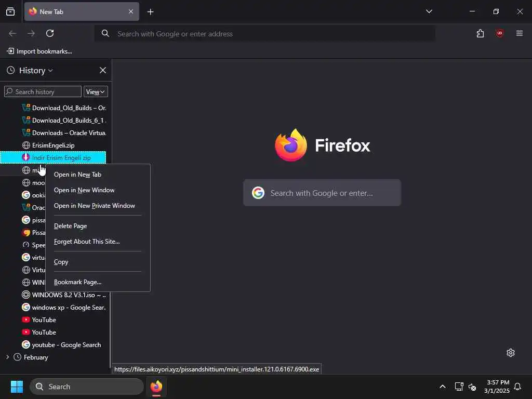Open the notifications bell icon
This screenshot has height=399, width=532.
point(517,387)
